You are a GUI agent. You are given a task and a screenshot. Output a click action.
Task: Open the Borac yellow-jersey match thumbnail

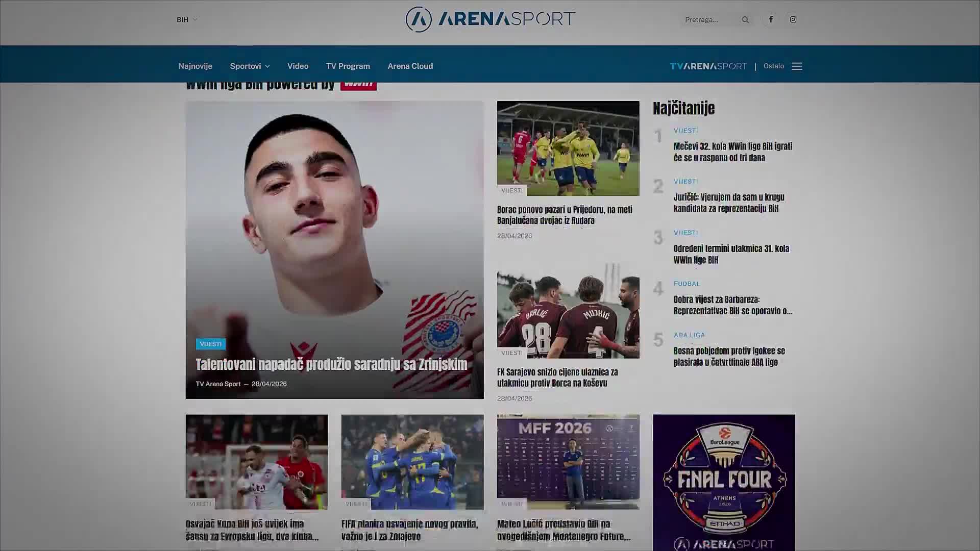click(568, 148)
